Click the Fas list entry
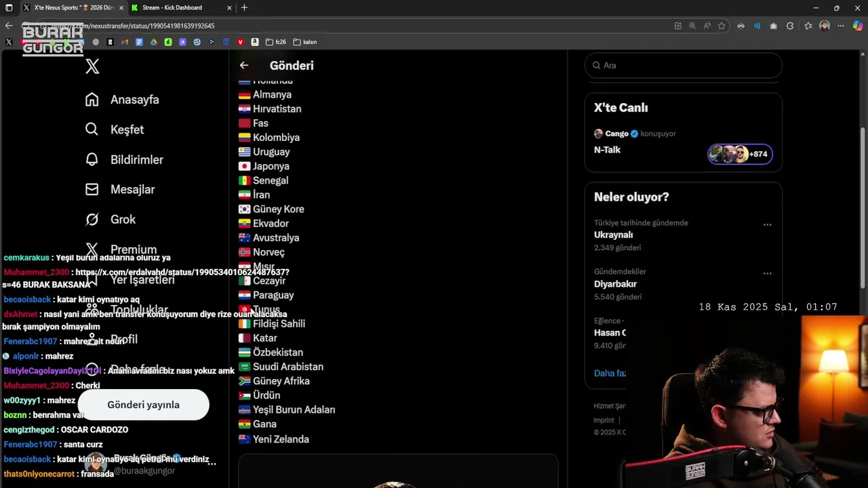 254,123
